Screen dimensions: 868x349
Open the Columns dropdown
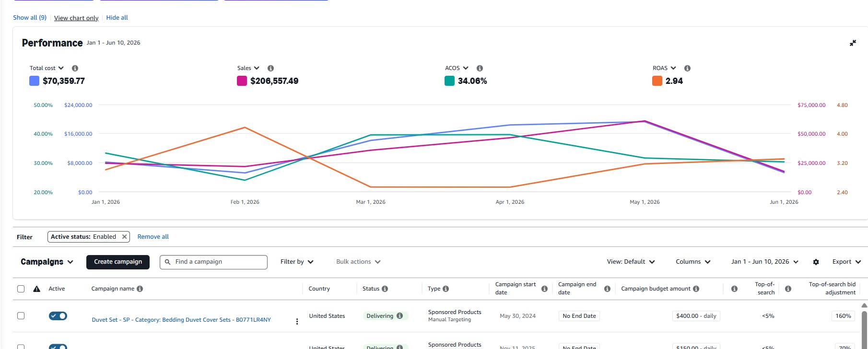point(693,262)
